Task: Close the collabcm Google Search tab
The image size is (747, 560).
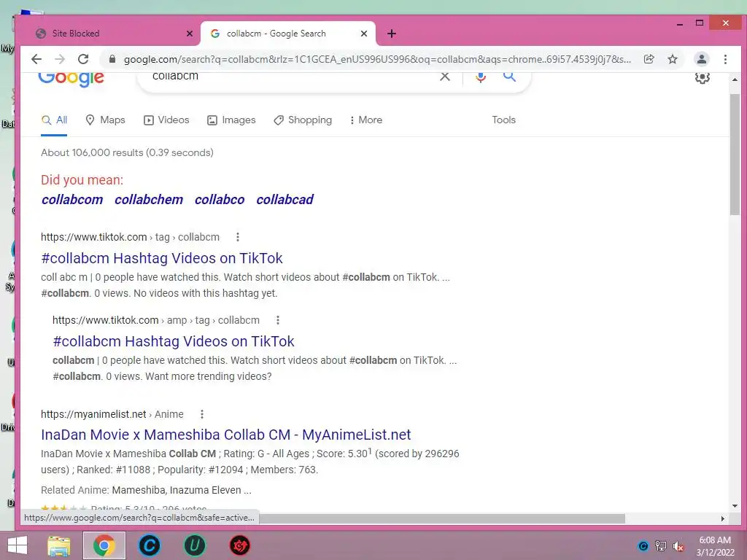Action: [x=364, y=34]
